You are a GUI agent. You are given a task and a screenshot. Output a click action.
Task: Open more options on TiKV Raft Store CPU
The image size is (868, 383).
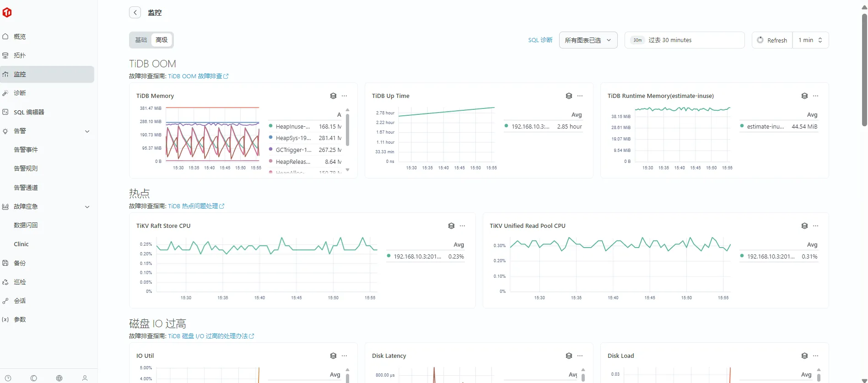pos(463,226)
